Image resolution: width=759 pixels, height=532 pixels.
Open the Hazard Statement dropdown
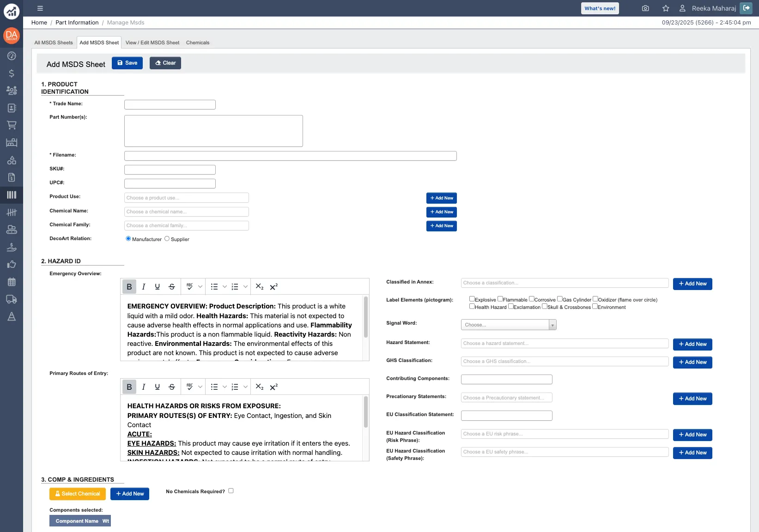(565, 343)
